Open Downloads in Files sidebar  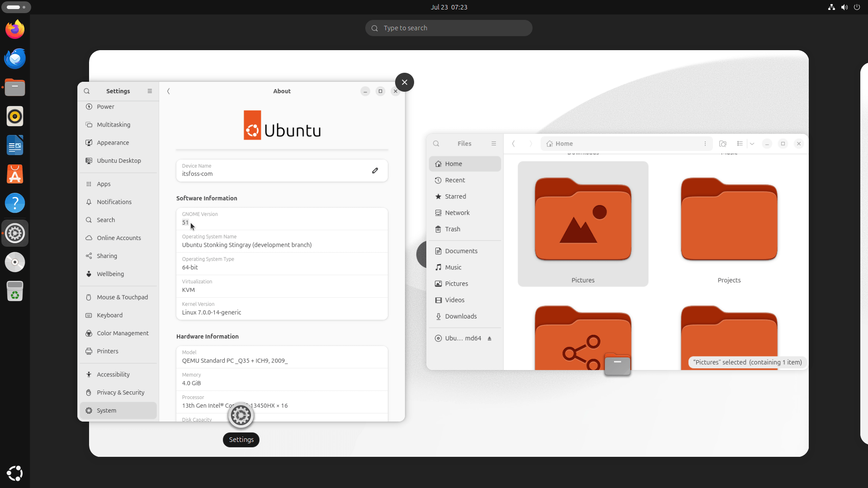tap(465, 316)
